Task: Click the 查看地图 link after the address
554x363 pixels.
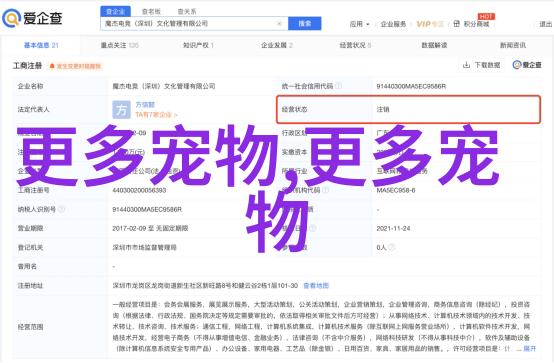Action: (316, 286)
